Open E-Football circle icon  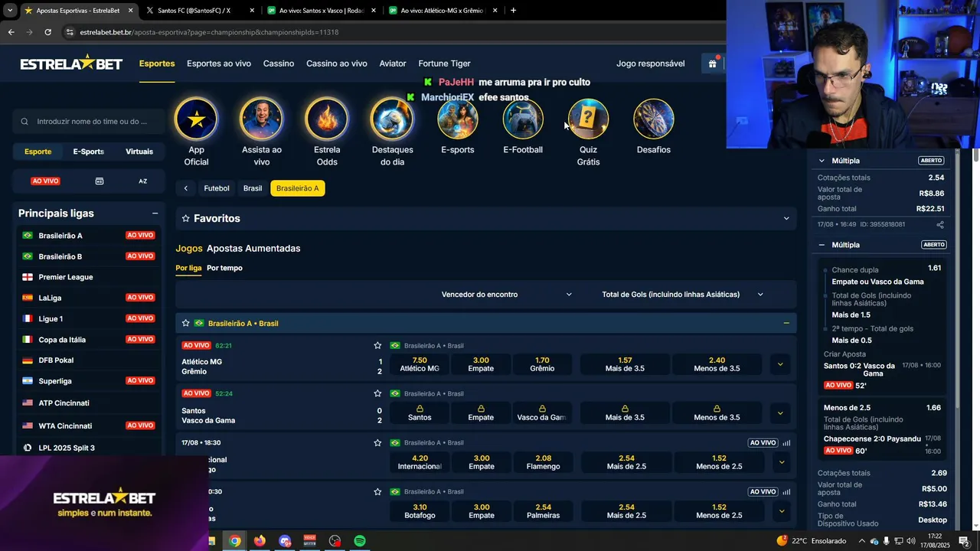(523, 119)
